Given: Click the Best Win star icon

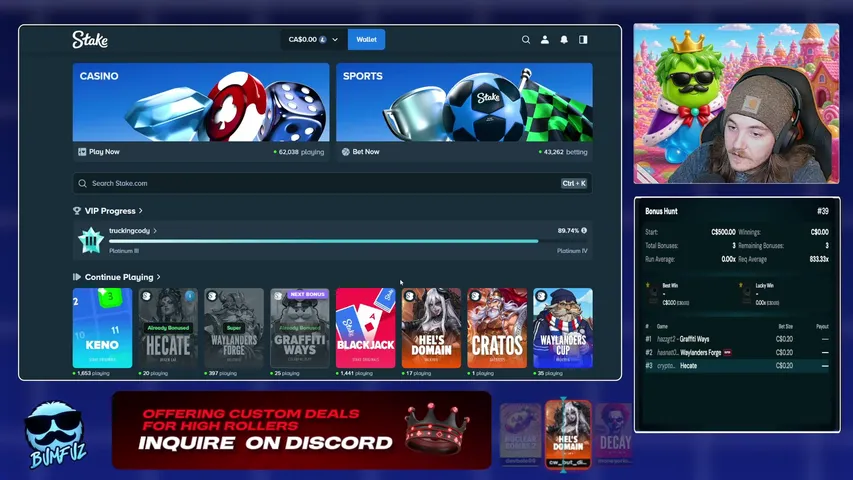Looking at the screenshot, I should click(647, 285).
